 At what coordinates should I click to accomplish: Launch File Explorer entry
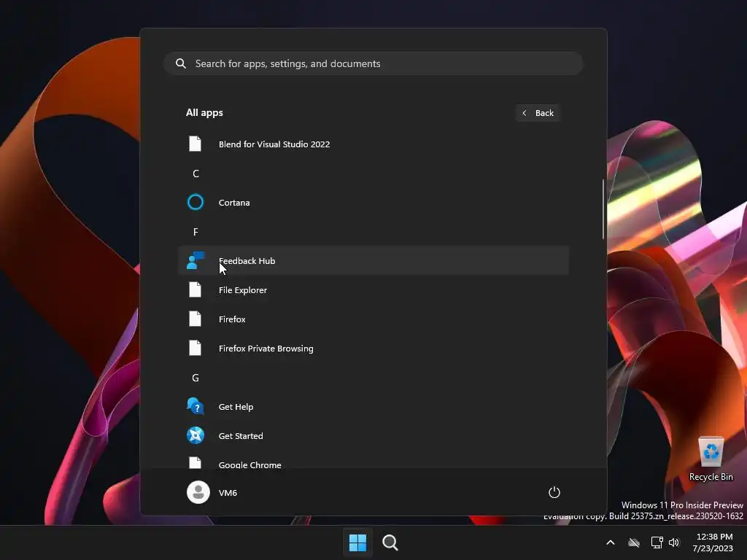373,289
